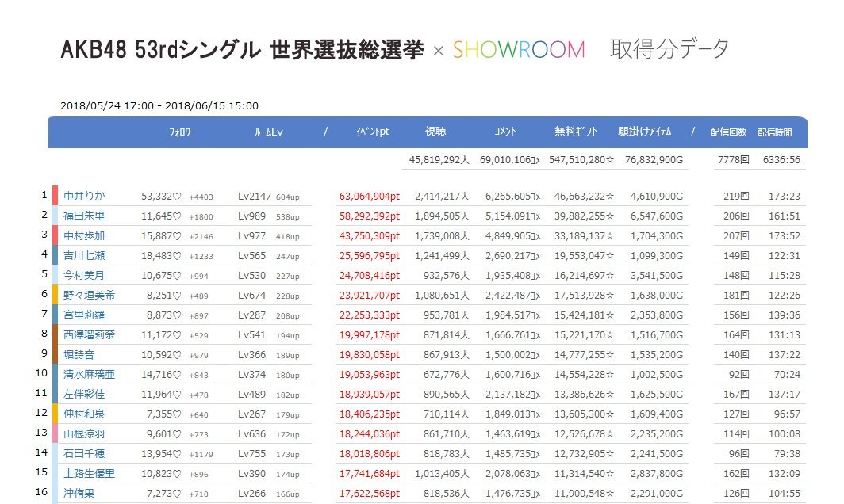This screenshot has height=504, width=844.
Task: Select the total comments 69,010,106コメ
Action: point(510,160)
